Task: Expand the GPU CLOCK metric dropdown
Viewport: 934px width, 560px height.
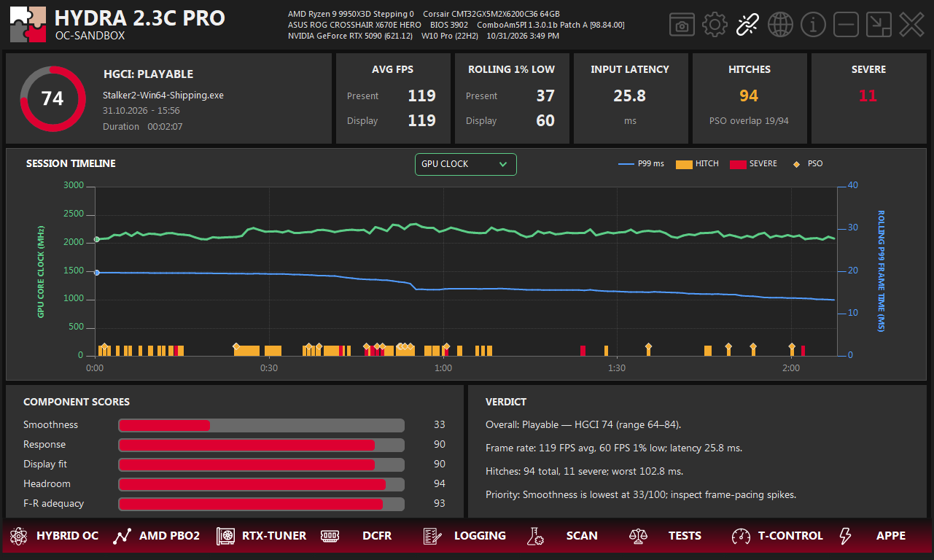Action: tap(465, 164)
